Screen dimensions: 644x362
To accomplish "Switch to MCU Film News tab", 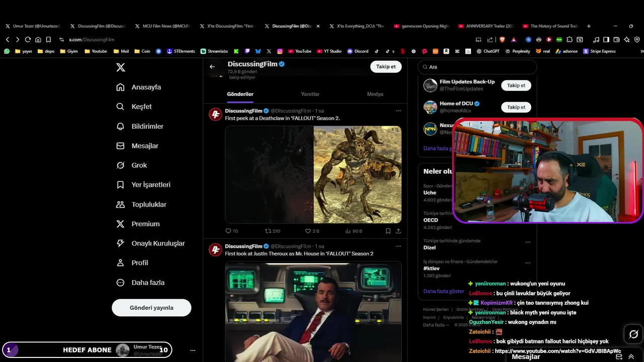I will (x=163, y=26).
